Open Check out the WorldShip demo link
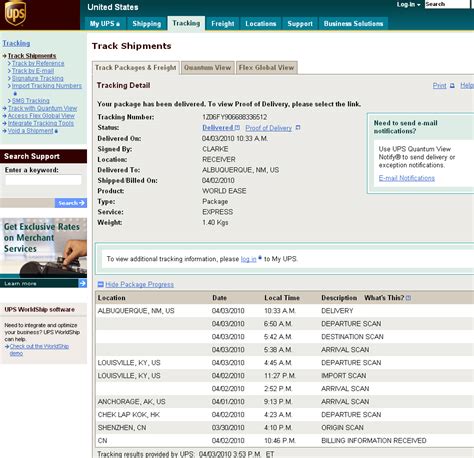The image size is (474, 458). coord(39,350)
